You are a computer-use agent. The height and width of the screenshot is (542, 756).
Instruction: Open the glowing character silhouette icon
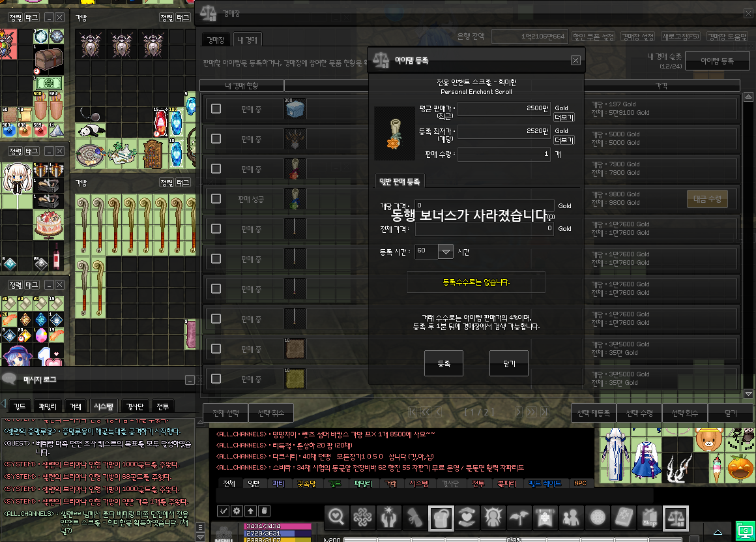coord(493,518)
